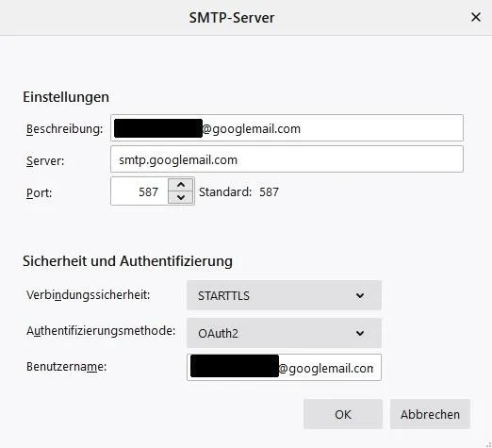Focus the Beschreibung text field
Viewport: 492px width, 448px height.
[287, 128]
